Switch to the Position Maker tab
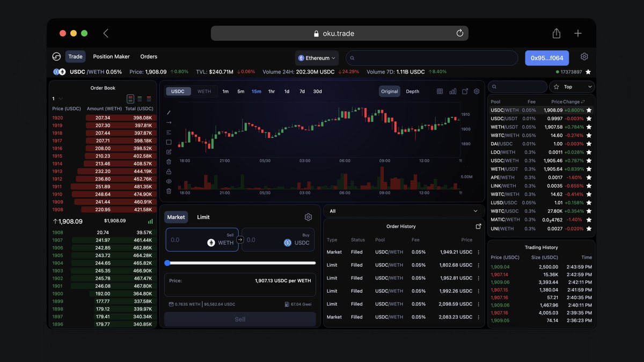The width and height of the screenshot is (644, 362). click(x=111, y=56)
